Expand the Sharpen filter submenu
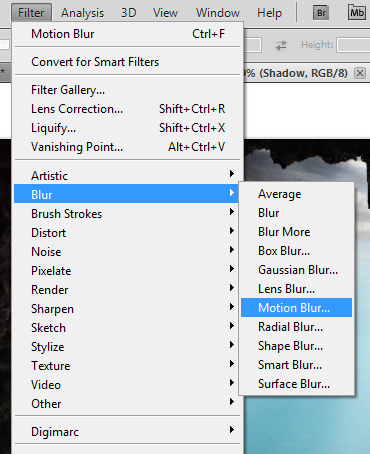370x454 pixels. (126, 308)
